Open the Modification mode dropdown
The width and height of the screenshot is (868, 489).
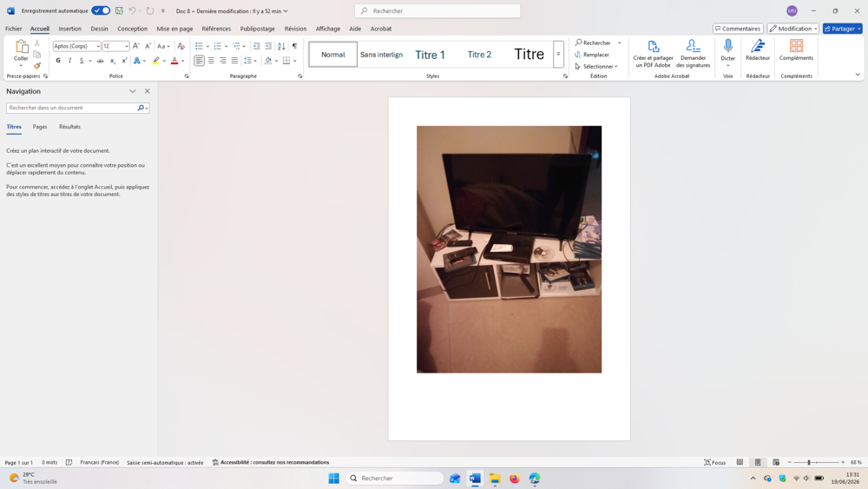(792, 29)
